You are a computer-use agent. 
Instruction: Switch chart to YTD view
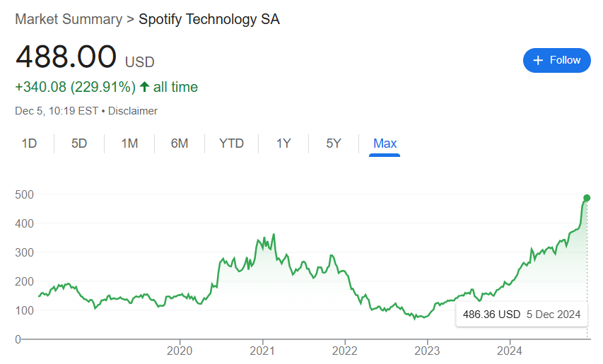tap(231, 143)
